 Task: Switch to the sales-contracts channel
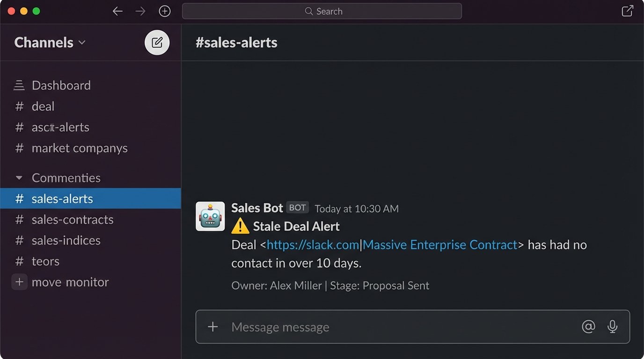pos(73,219)
